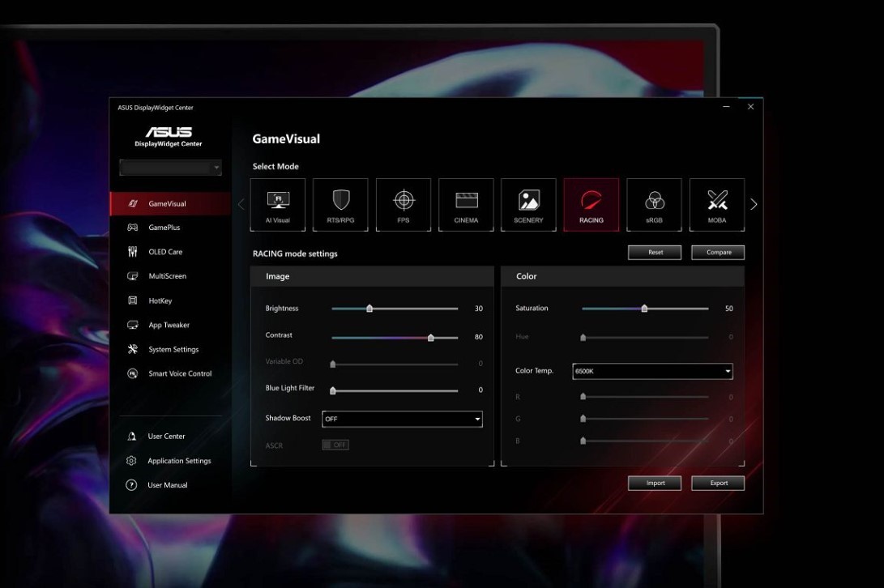Click the ASUS logo
This screenshot has height=588, width=884.
coord(169,132)
